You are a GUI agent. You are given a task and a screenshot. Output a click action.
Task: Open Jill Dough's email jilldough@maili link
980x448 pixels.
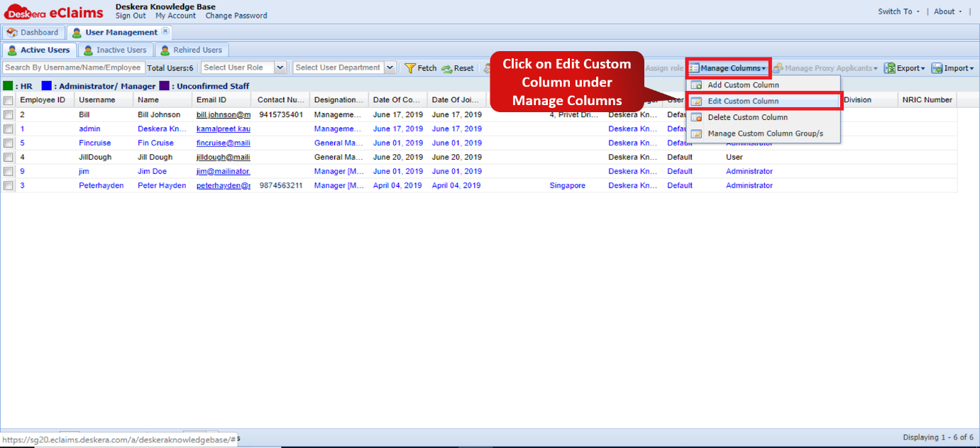pyautogui.click(x=223, y=157)
